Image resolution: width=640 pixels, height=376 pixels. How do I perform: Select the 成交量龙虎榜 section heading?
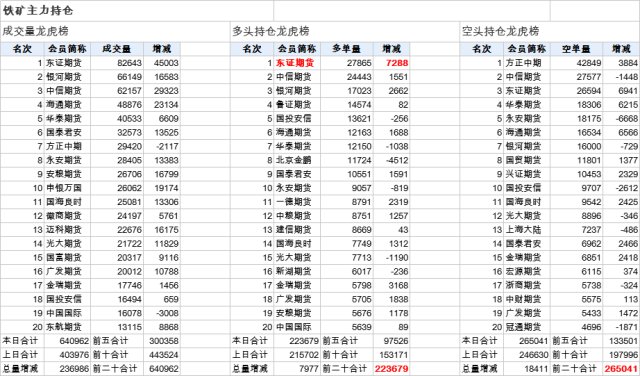tap(36, 31)
